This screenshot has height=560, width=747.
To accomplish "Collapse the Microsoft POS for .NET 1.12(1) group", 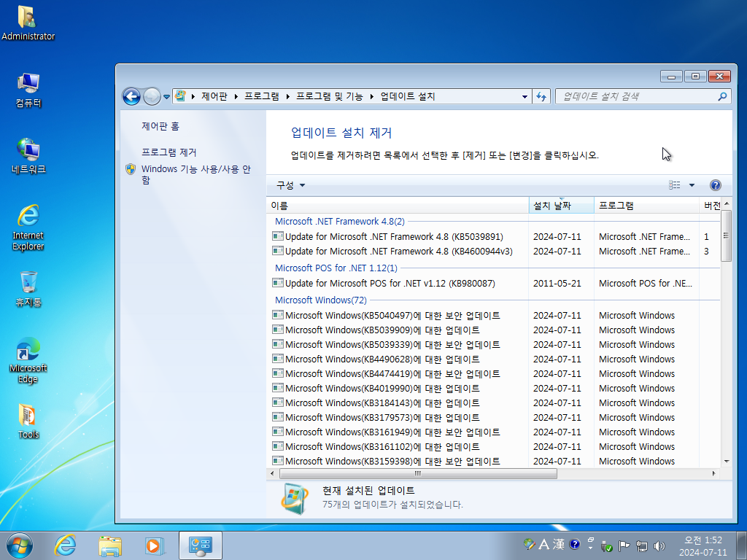I will pos(336,268).
